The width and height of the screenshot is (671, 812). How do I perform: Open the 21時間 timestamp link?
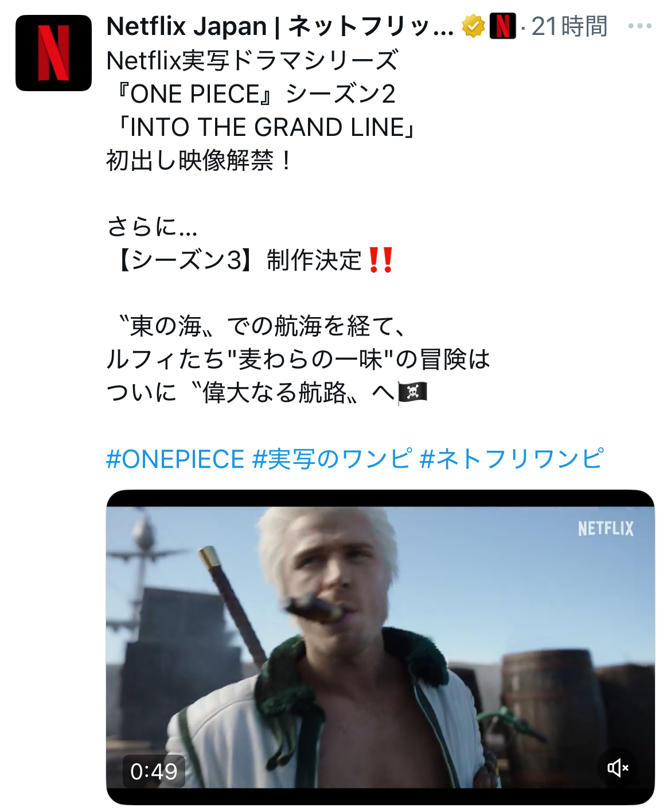pyautogui.click(x=569, y=26)
